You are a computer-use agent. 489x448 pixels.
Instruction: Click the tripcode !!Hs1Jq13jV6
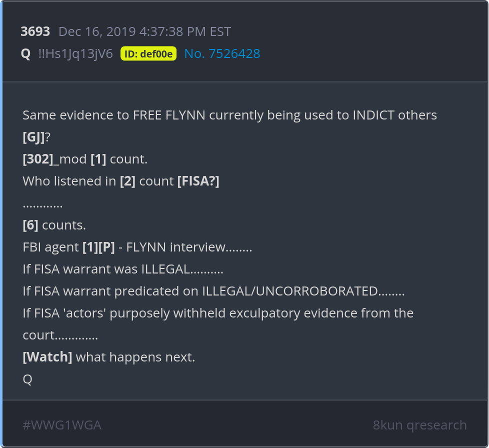tap(75, 54)
